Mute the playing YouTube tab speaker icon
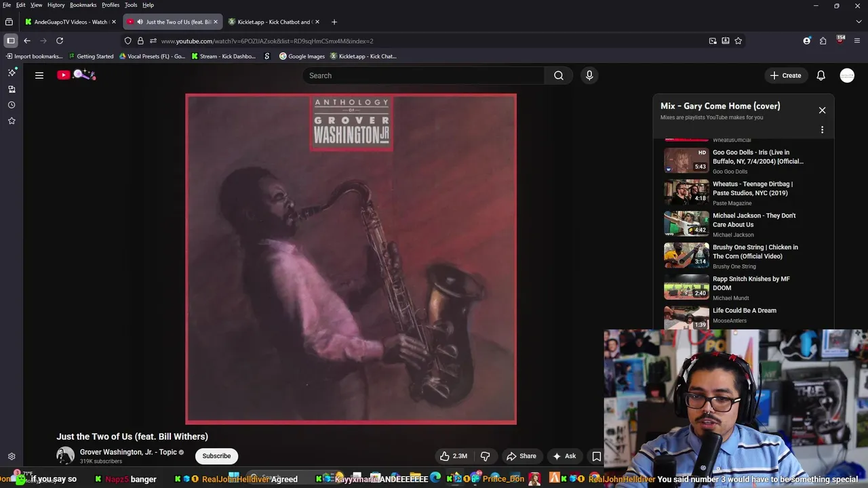 (x=140, y=22)
